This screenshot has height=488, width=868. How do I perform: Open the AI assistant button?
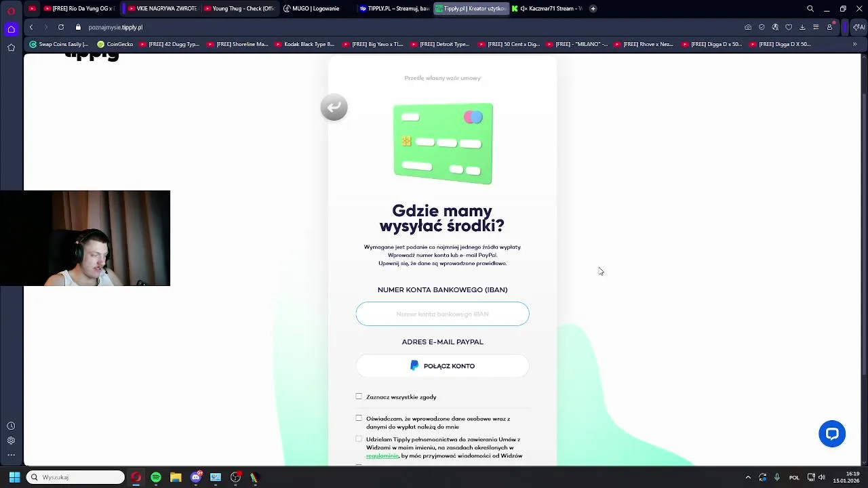click(x=859, y=27)
